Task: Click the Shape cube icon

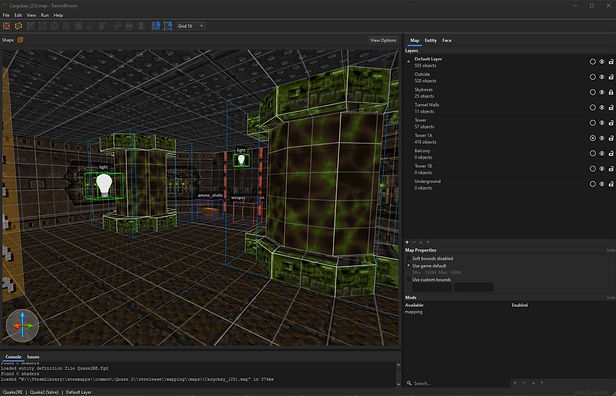Action: (x=20, y=40)
